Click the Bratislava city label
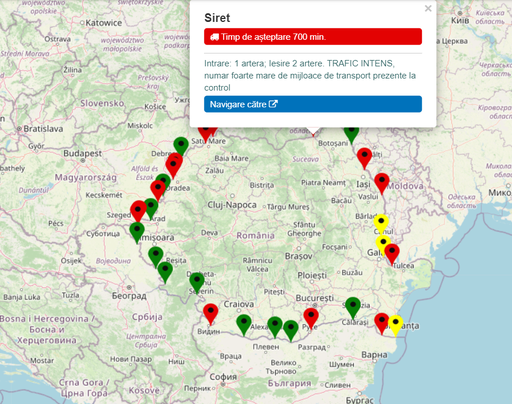The image size is (512, 404). [43, 129]
